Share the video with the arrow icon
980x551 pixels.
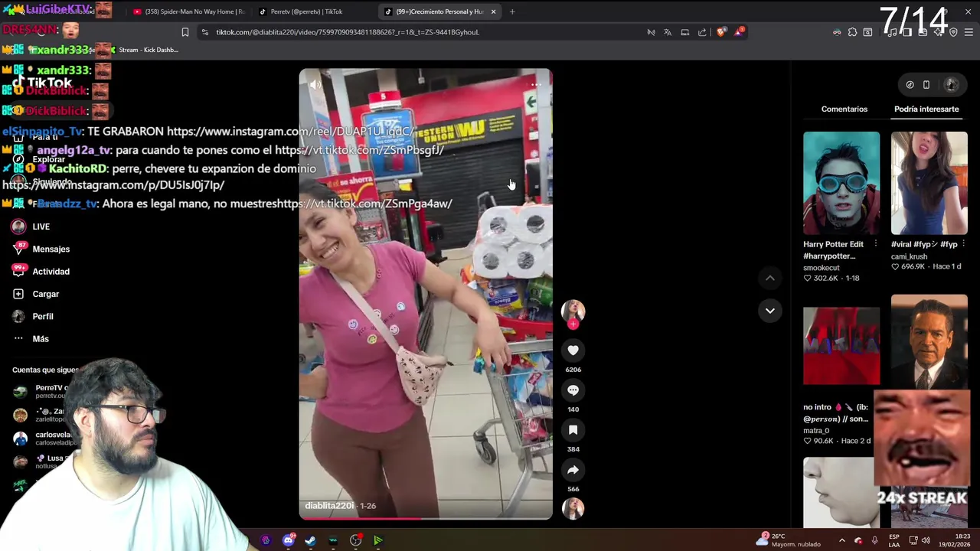[573, 470]
